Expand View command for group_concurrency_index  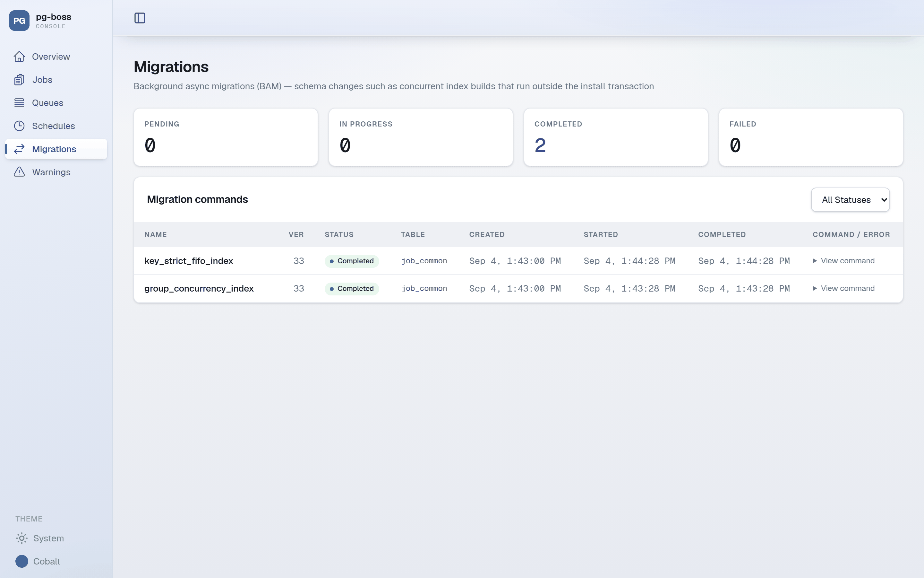click(x=843, y=288)
